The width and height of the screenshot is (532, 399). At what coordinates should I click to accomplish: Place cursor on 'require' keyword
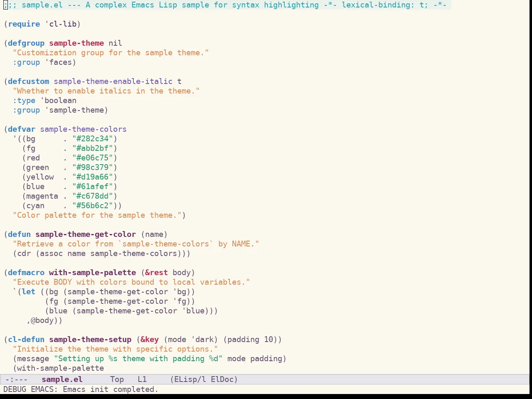pos(24,24)
